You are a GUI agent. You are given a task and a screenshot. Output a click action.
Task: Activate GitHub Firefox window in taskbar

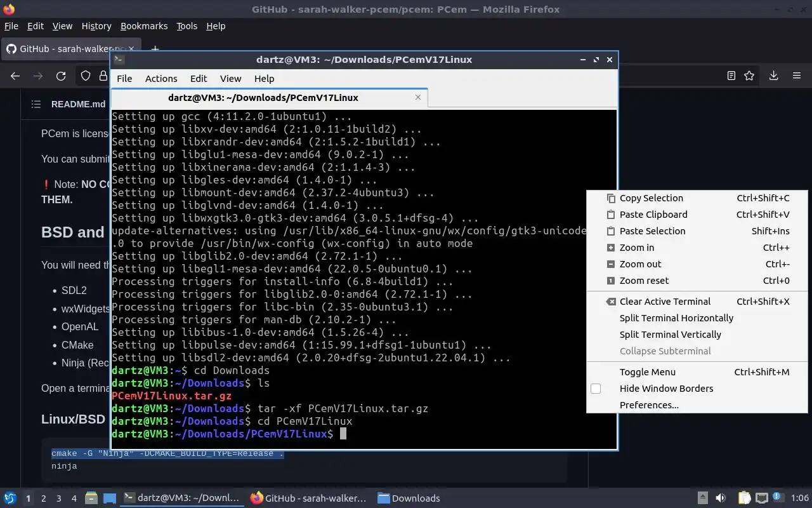309,498
